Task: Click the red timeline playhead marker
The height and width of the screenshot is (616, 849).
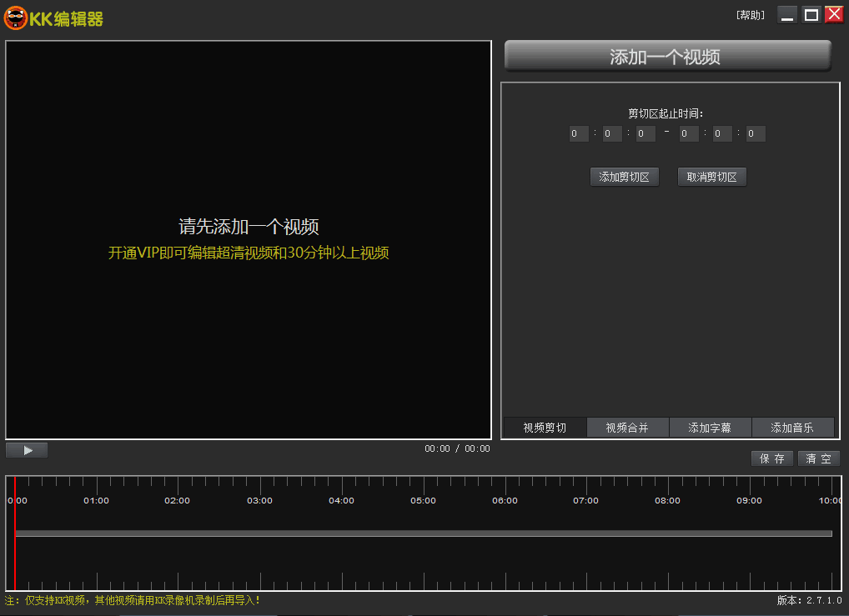Action: [x=15, y=533]
